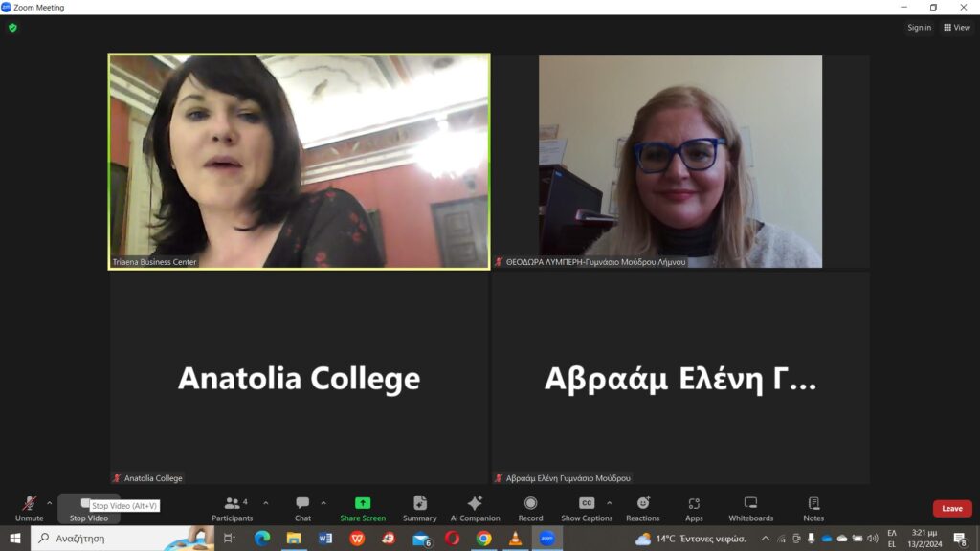Open Whiteboards
This screenshot has height=551, width=980.
point(750,509)
